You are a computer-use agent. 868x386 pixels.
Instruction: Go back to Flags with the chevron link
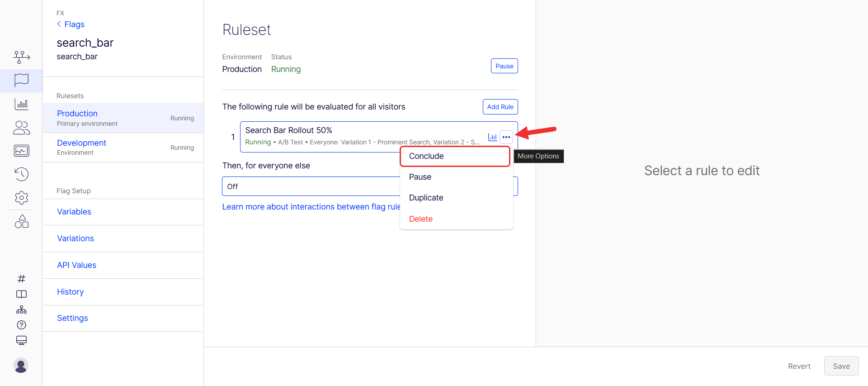(71, 24)
